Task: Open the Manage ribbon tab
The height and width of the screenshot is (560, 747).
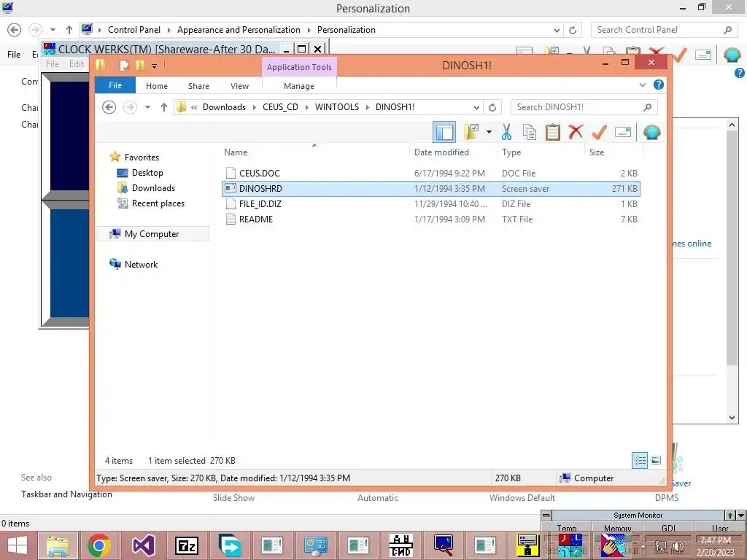Action: [299, 86]
